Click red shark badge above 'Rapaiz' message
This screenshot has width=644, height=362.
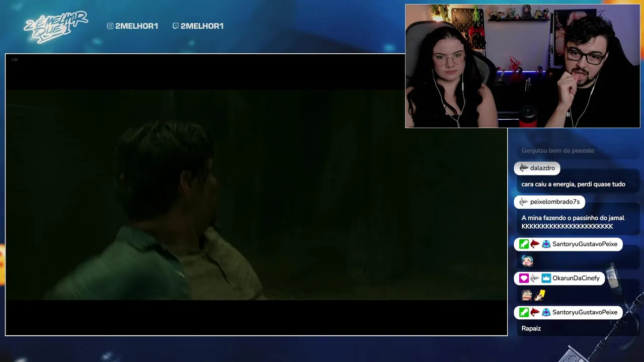[x=535, y=312]
